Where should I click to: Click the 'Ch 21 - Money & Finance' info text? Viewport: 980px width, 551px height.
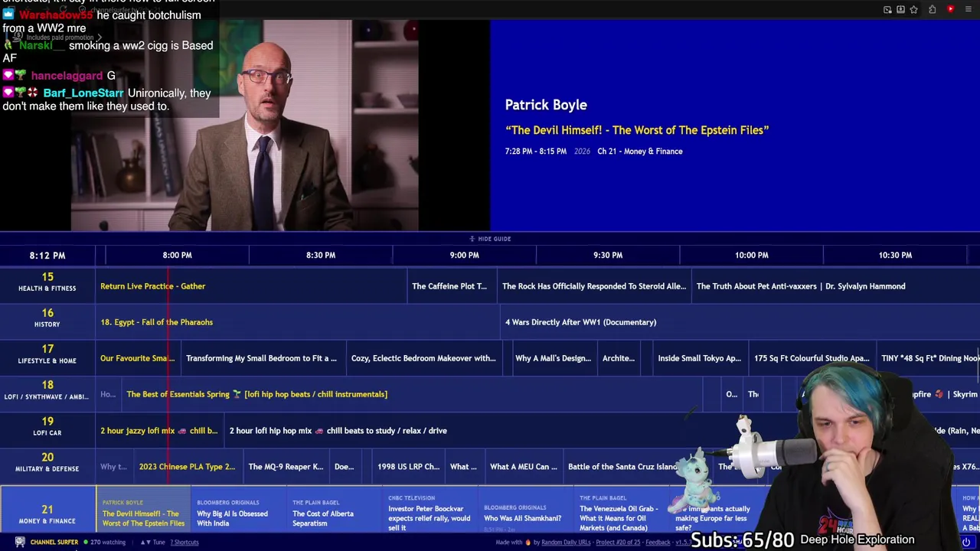click(639, 152)
